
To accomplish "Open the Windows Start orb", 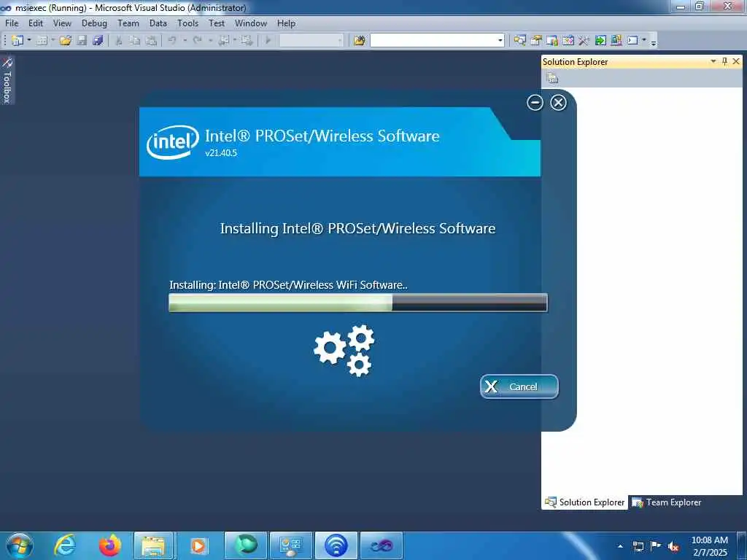I will point(19,545).
